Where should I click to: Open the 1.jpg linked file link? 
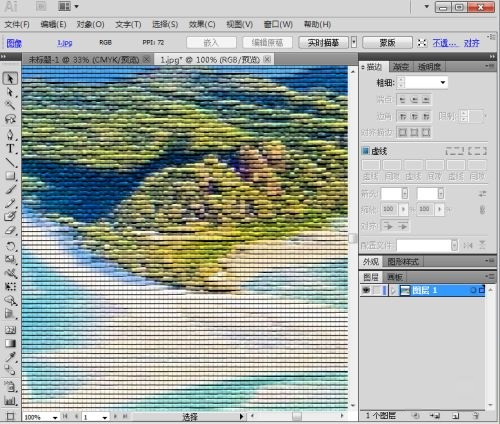(65, 43)
